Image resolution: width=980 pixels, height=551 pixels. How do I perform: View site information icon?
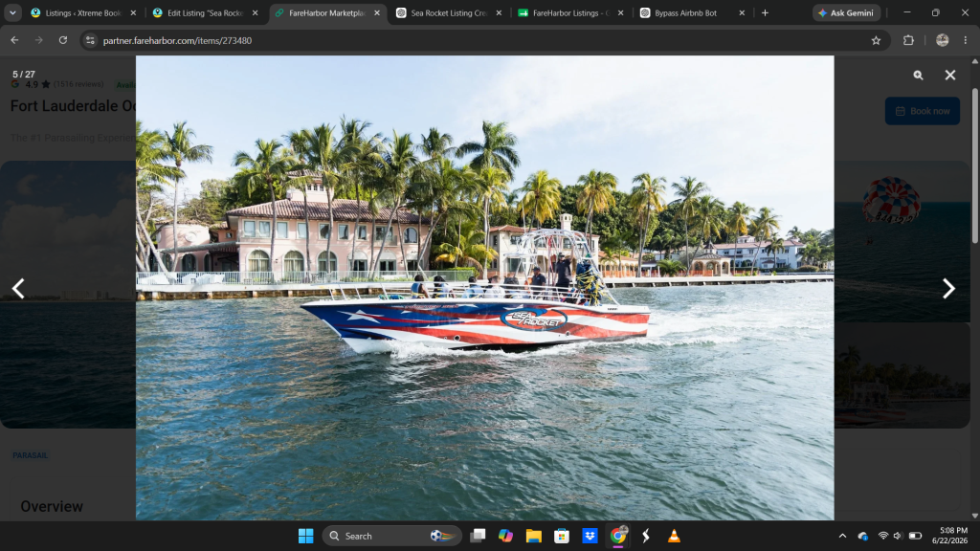click(90, 40)
